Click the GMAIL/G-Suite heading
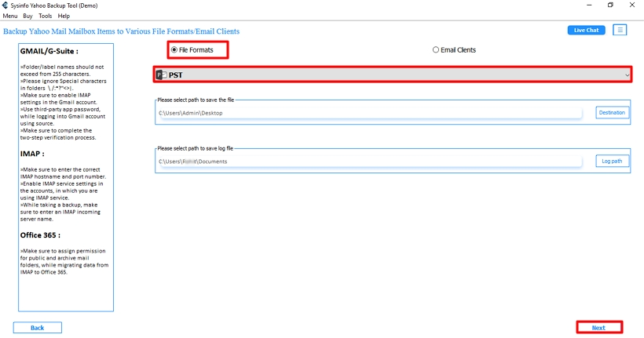644x338 pixels. pyautogui.click(x=49, y=51)
